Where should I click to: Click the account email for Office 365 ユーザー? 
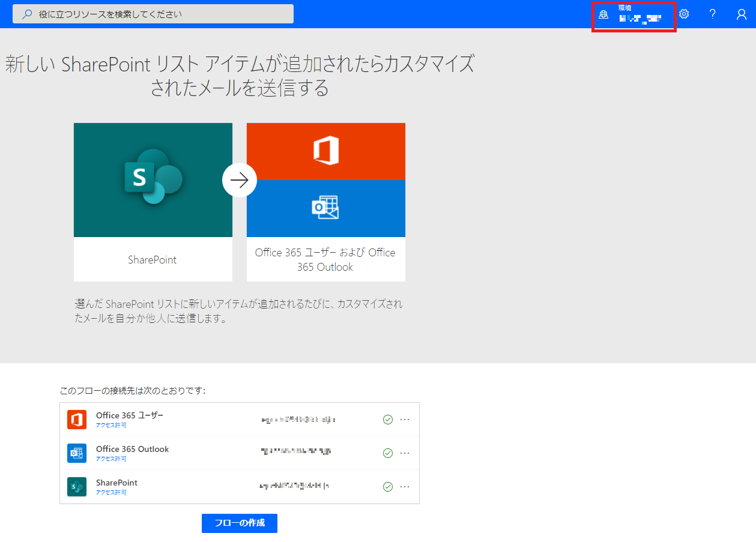point(298,420)
